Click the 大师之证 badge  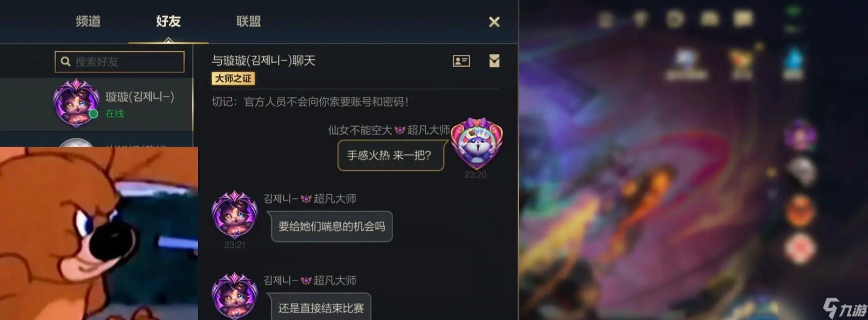click(x=233, y=78)
